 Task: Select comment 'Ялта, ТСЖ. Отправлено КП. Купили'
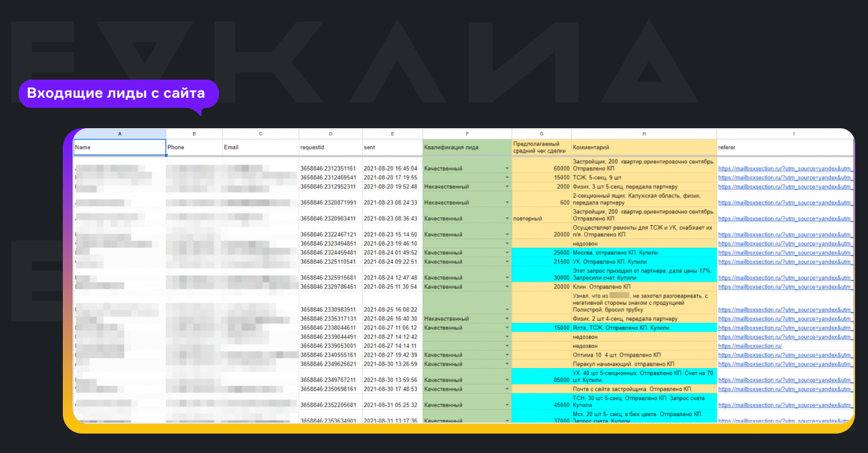coord(644,328)
